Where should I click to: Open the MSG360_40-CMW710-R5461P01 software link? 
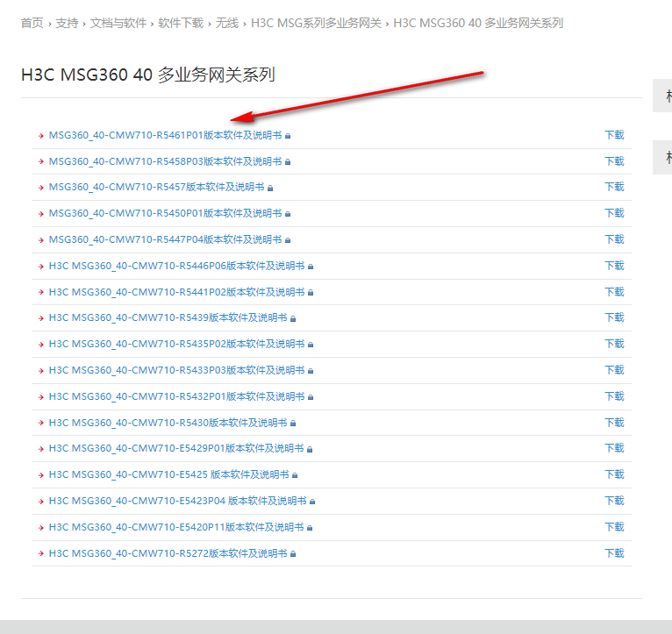(166, 135)
